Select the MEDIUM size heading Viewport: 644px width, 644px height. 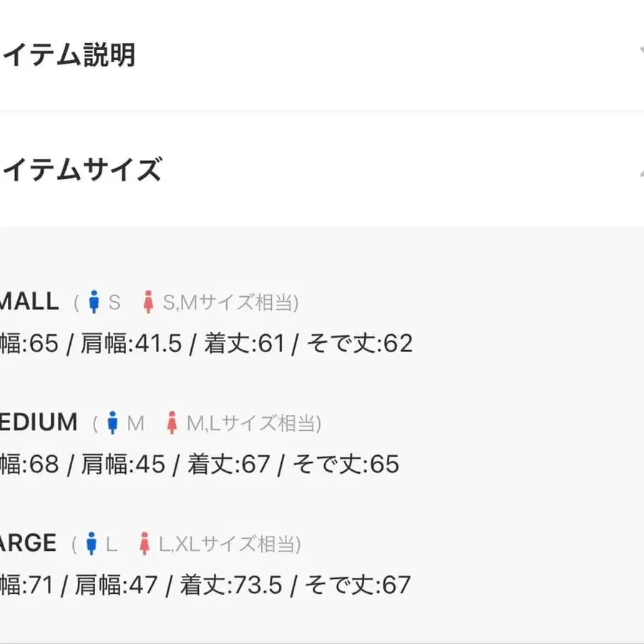coord(38,422)
